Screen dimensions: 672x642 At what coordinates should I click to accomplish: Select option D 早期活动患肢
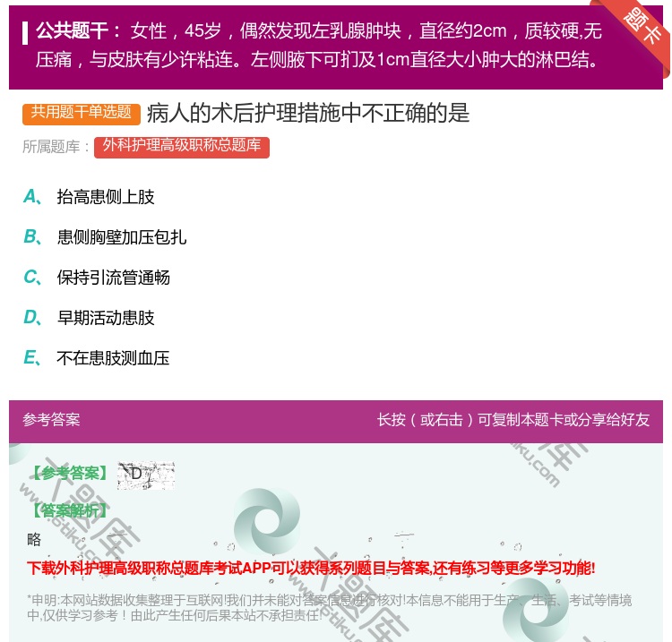click(106, 318)
